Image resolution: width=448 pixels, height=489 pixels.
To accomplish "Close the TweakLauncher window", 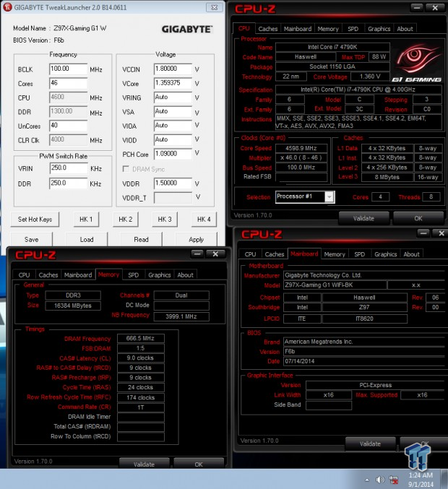I will pyautogui.click(x=215, y=7).
